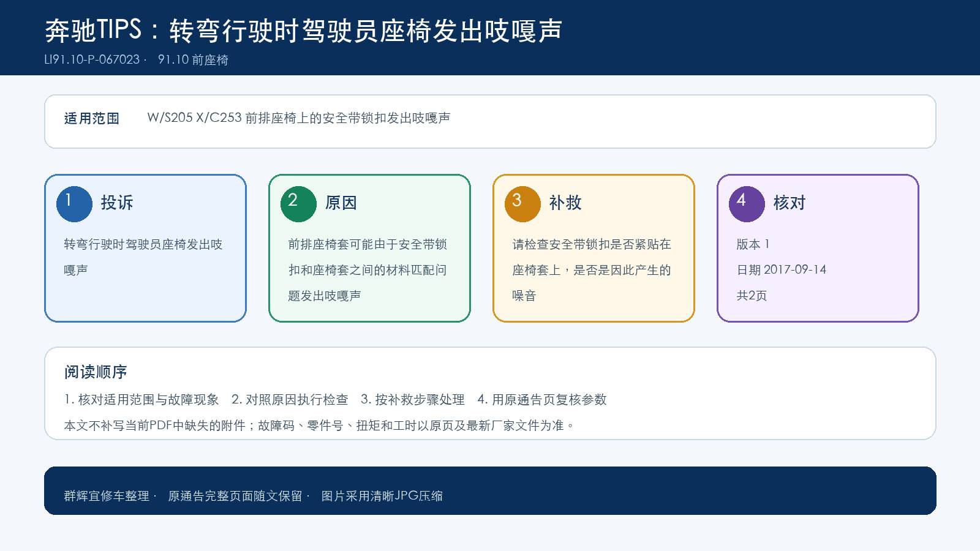Select the scope text W/S205 X/C253 前排座椅上的安全带锁扣
This screenshot has height=551, width=980.
299,118
